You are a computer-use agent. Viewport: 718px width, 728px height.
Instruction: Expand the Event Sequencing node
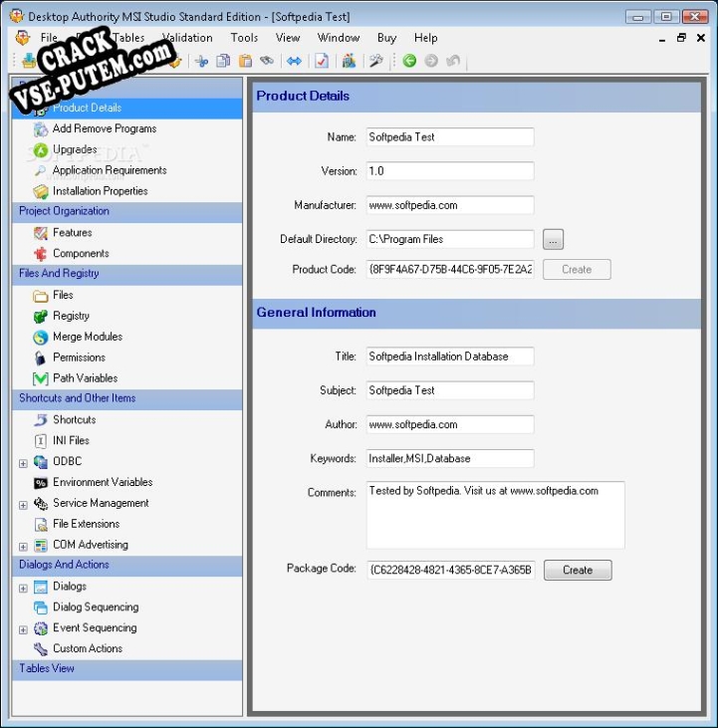pos(23,629)
